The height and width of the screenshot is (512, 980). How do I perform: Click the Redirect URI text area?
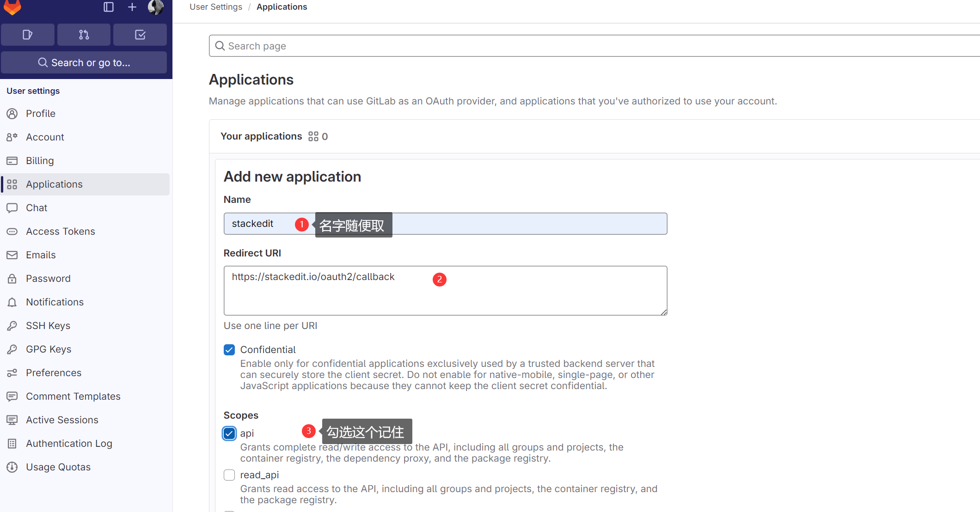(445, 290)
